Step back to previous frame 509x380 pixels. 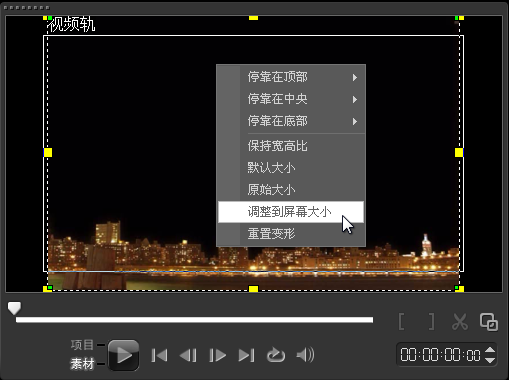pyautogui.click(x=188, y=355)
